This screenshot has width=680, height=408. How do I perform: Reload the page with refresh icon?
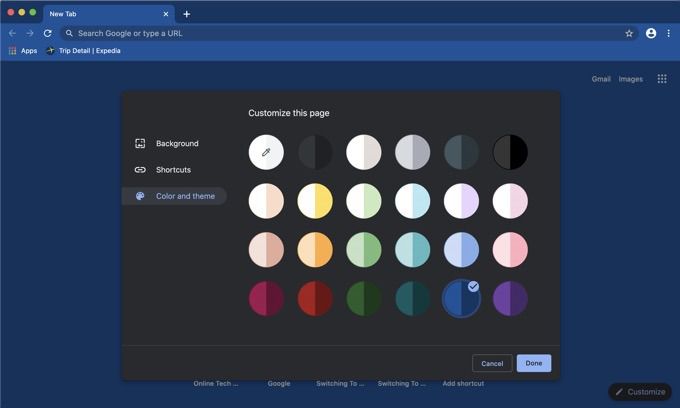(48, 33)
